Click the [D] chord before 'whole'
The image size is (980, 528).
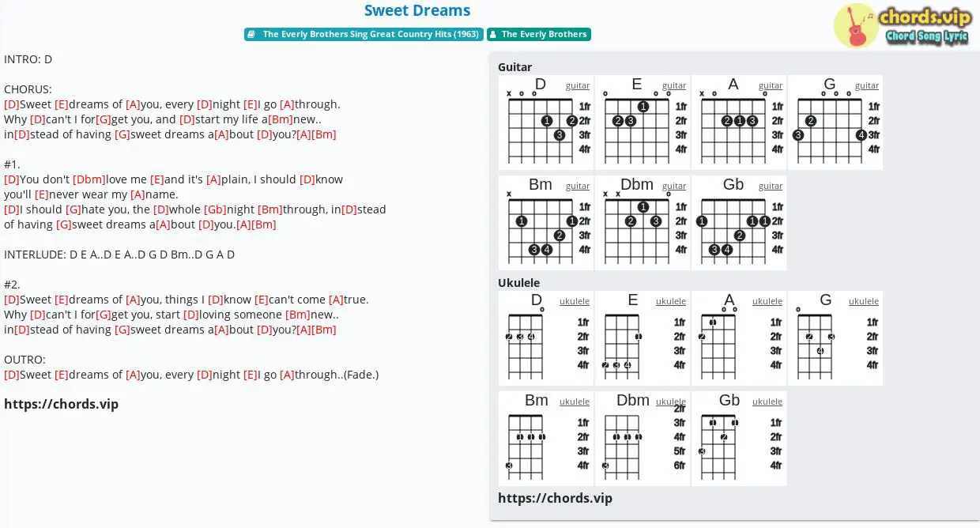[x=161, y=209]
